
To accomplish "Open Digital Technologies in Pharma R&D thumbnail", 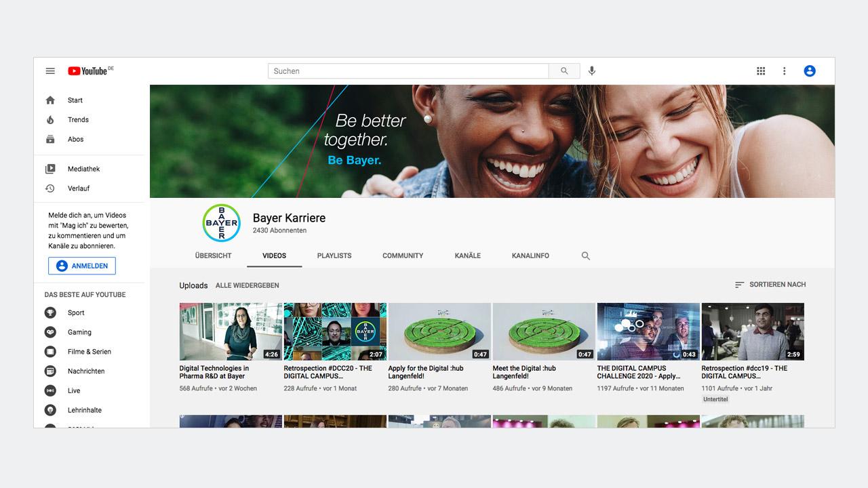I will coord(231,331).
